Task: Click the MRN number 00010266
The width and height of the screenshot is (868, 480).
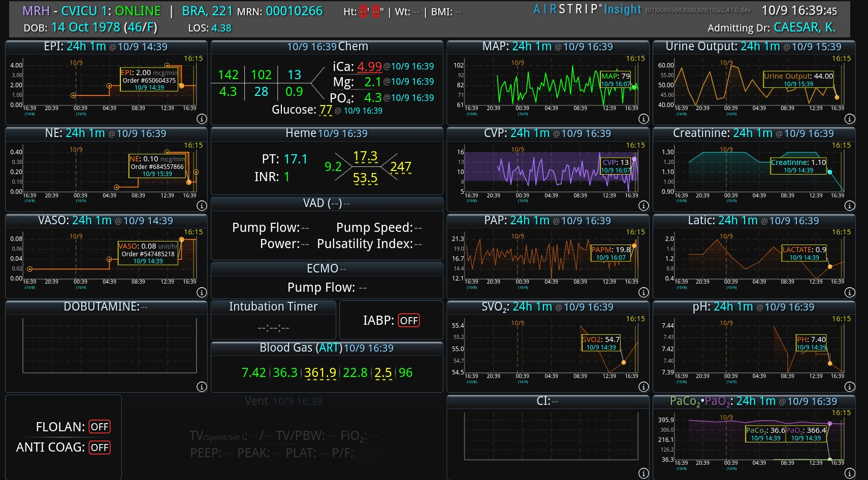Action: click(x=294, y=11)
